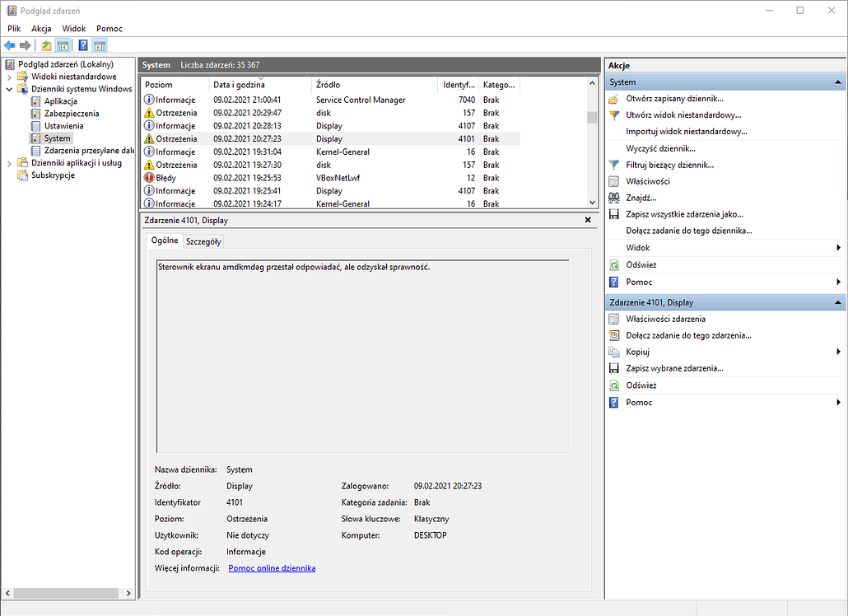848x616 pixels.
Task: Collapse the Dzienniki systemu Windows tree node
Action: click(8, 88)
